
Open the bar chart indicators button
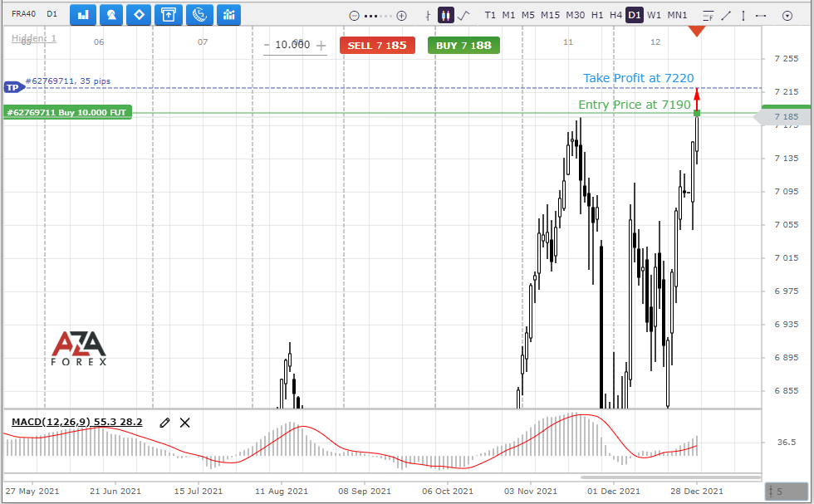[x=83, y=15]
